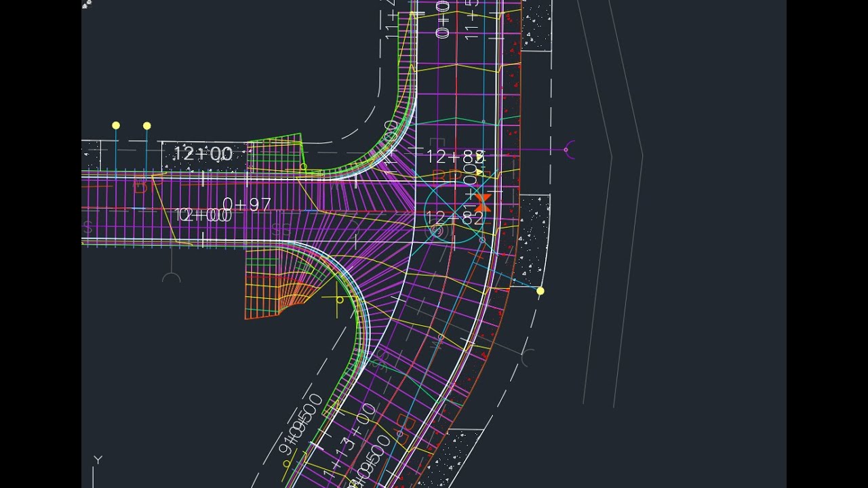The width and height of the screenshot is (868, 488).
Task: Select the 12+00 label above the road corridor
Action: coord(203,154)
